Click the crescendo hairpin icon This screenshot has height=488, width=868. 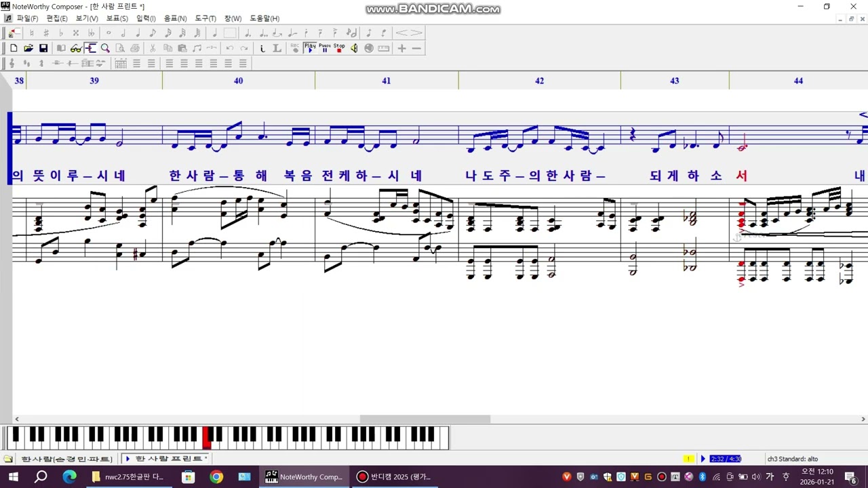click(401, 33)
